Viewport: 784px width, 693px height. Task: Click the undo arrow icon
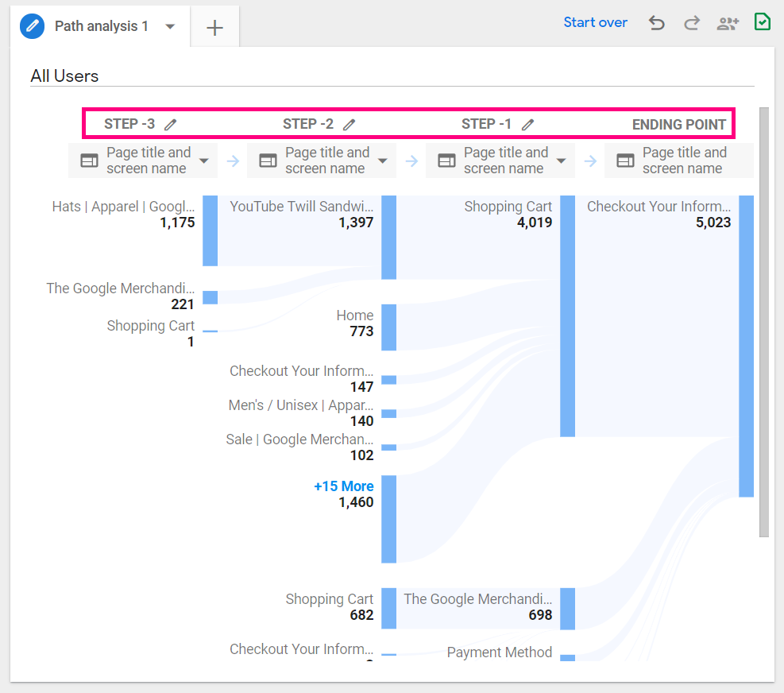[656, 23]
